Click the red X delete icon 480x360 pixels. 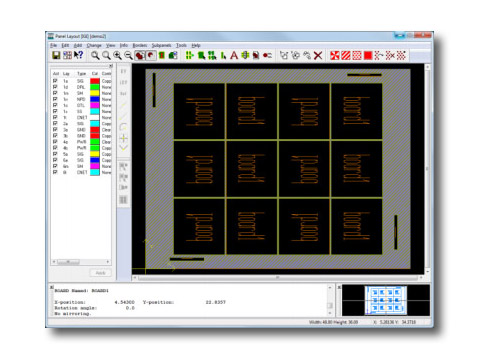318,55
